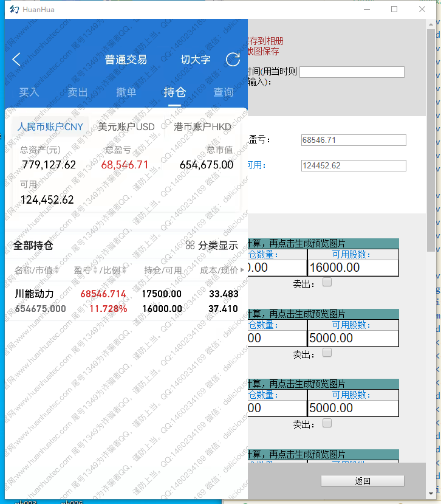441x504 pixels.
Task: Tick 卖出 checkbox under the 16000.00 shares field
Action: 327,282
